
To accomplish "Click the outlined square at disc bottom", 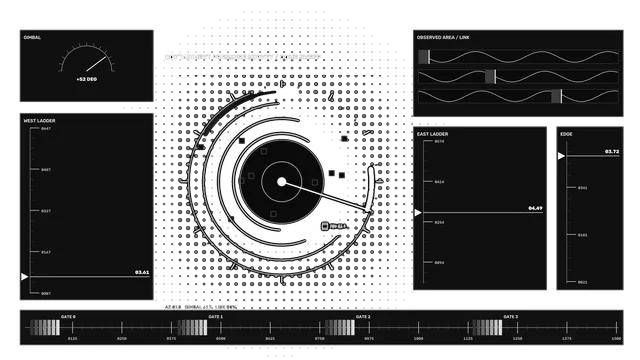I will pos(273,214).
